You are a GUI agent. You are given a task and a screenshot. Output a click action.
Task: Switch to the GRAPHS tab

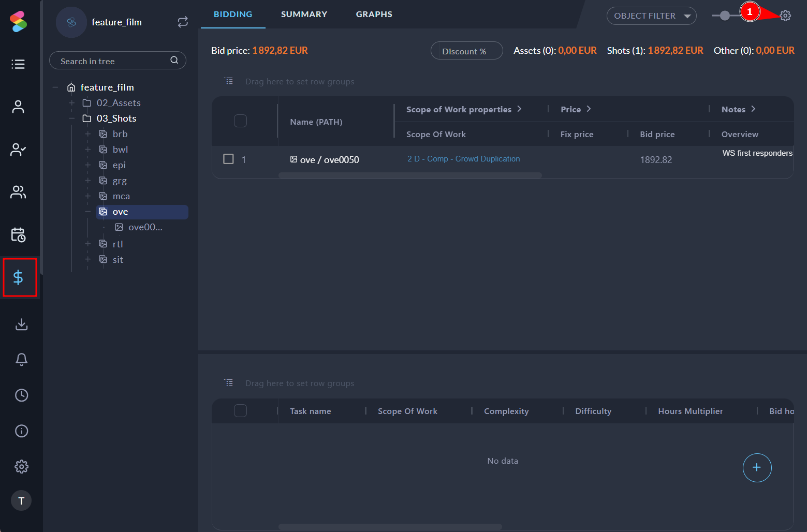point(374,14)
